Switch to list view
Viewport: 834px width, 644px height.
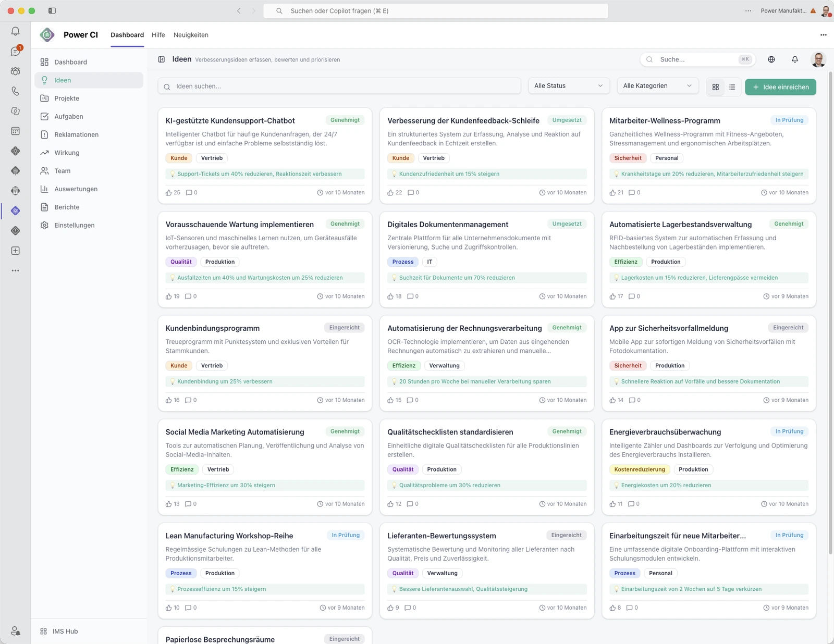(732, 87)
